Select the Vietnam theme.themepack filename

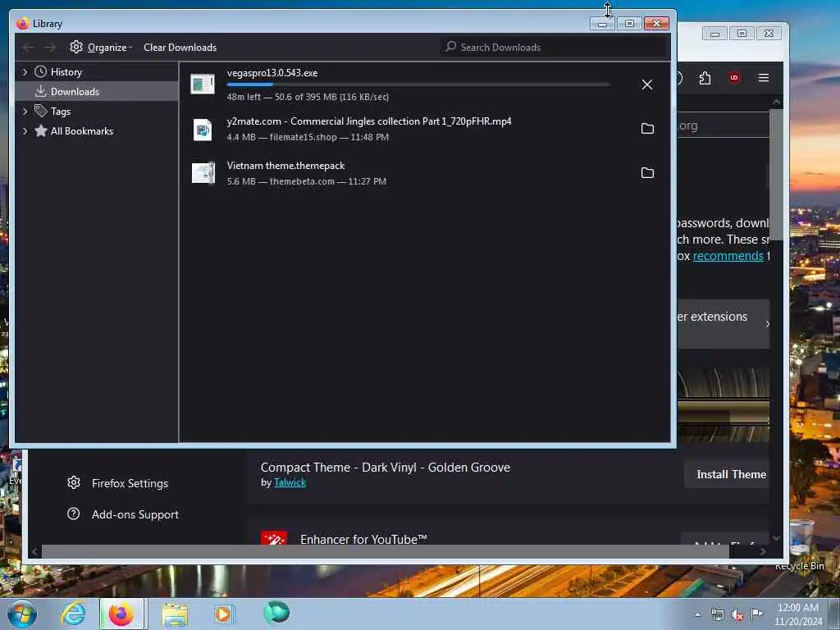tap(285, 166)
